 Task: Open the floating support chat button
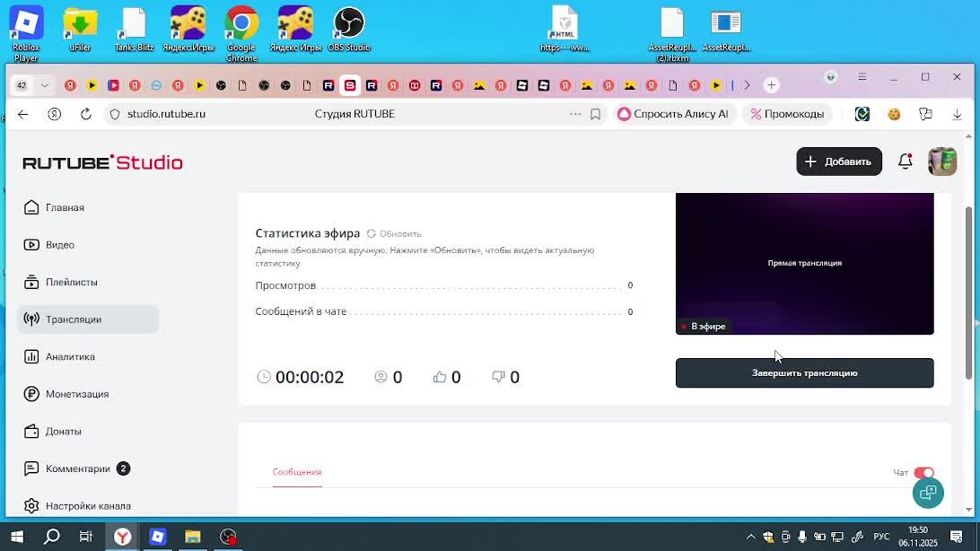click(x=928, y=493)
